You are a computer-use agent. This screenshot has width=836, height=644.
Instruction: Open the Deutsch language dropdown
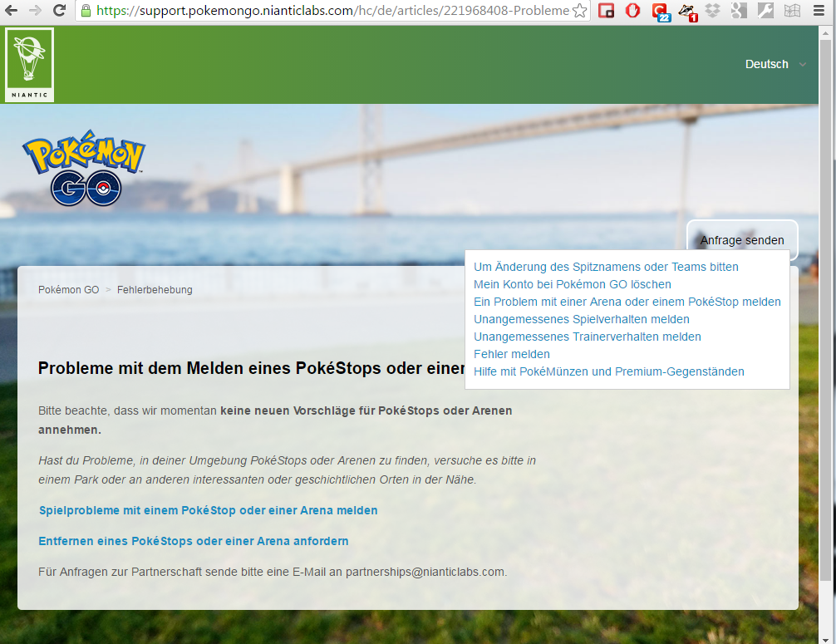click(774, 64)
